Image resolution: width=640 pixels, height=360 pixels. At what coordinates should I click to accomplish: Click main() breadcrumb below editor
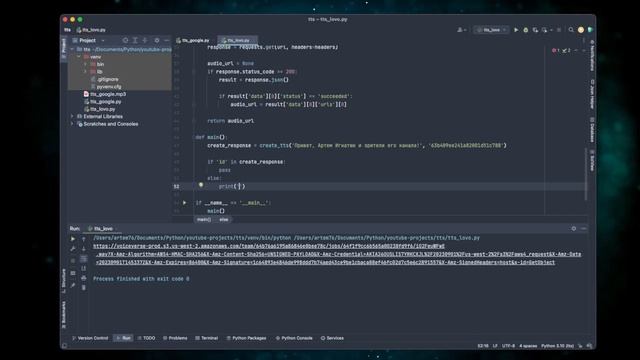pyautogui.click(x=204, y=220)
